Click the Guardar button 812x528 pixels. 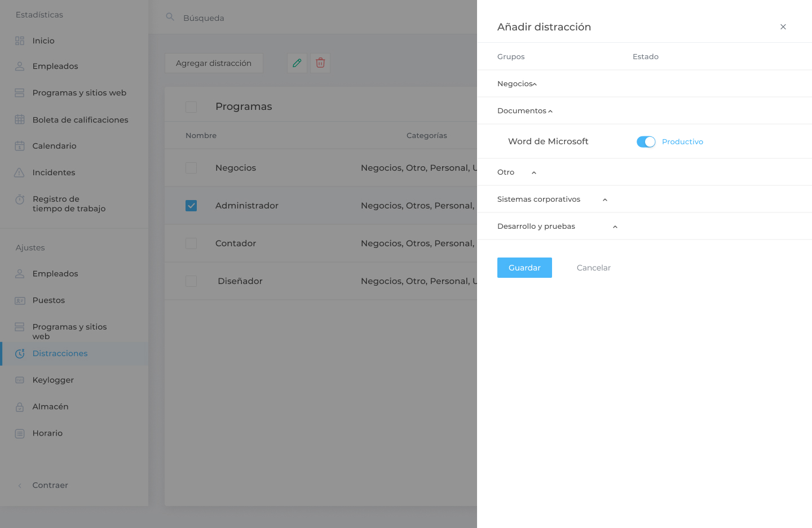(524, 268)
